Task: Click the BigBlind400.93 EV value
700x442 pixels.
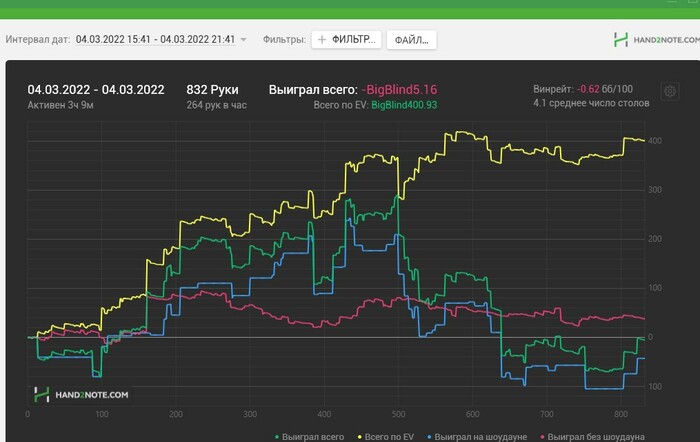Action: (x=404, y=105)
